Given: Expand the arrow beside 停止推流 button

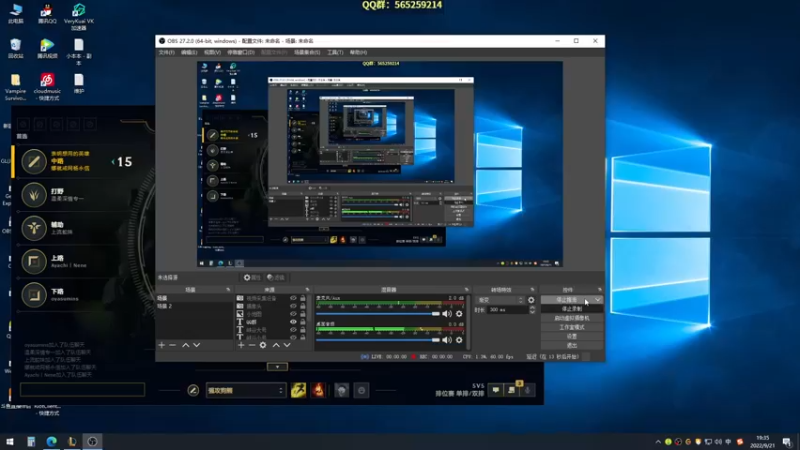Looking at the screenshot, I should [x=597, y=300].
